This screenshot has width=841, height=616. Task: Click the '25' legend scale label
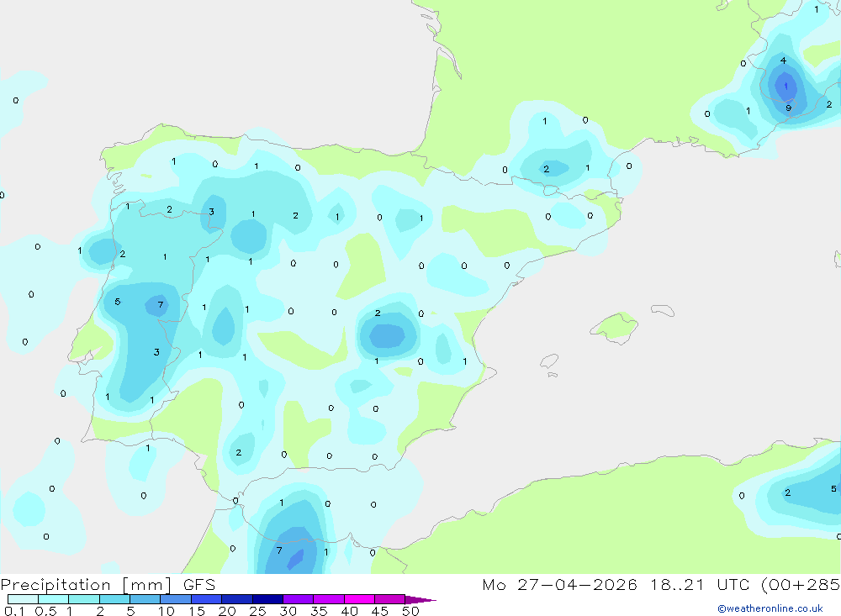click(x=257, y=611)
